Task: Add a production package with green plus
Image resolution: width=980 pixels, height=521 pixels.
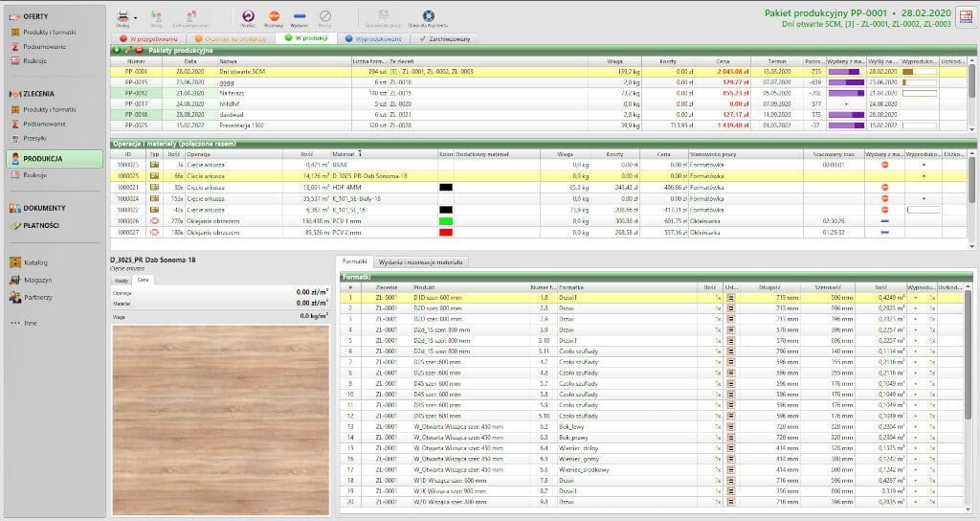Action: (117, 50)
